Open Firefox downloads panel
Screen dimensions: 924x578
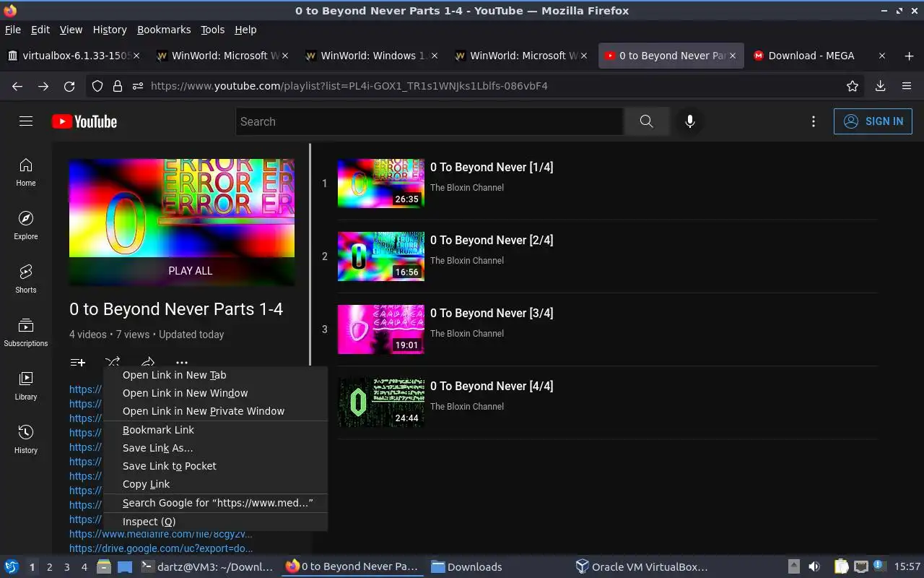[880, 86]
